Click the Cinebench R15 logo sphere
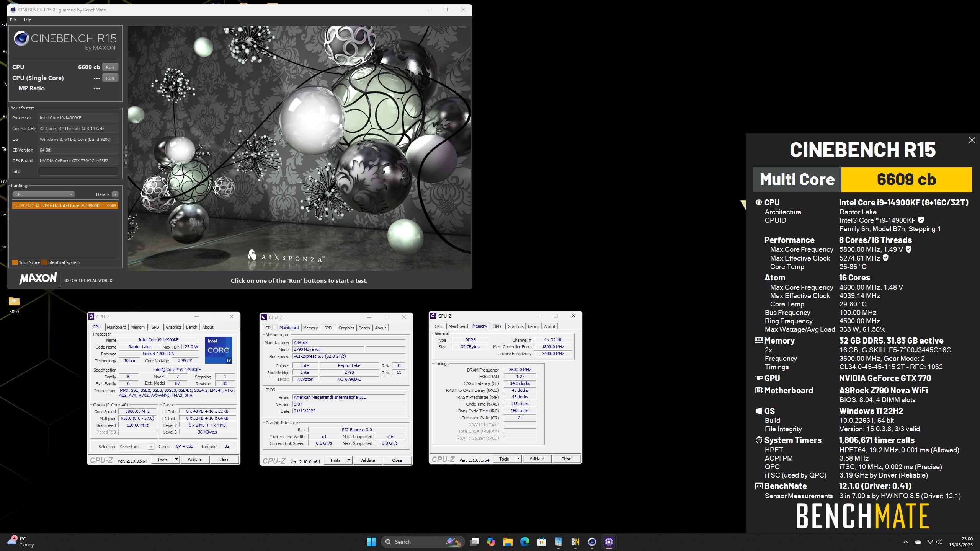Viewport: 980px width, 551px height. click(21, 38)
